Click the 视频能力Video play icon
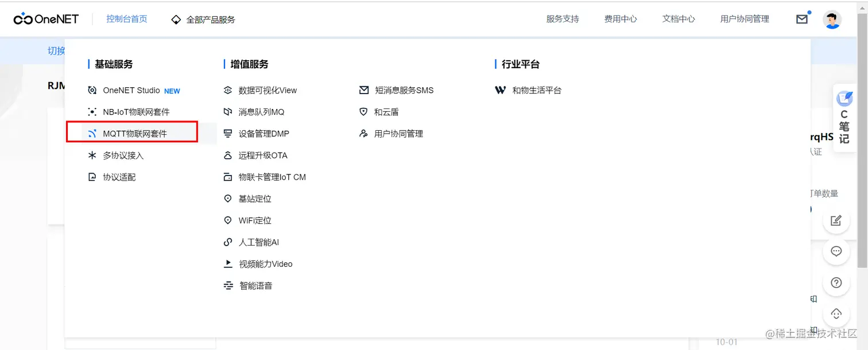868x350 pixels. click(228, 264)
